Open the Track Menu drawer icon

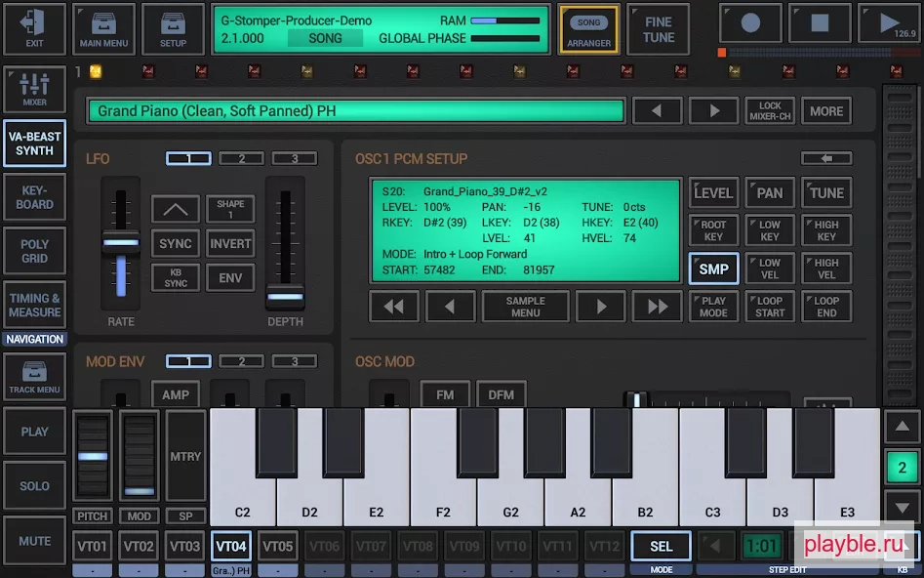[x=34, y=377]
